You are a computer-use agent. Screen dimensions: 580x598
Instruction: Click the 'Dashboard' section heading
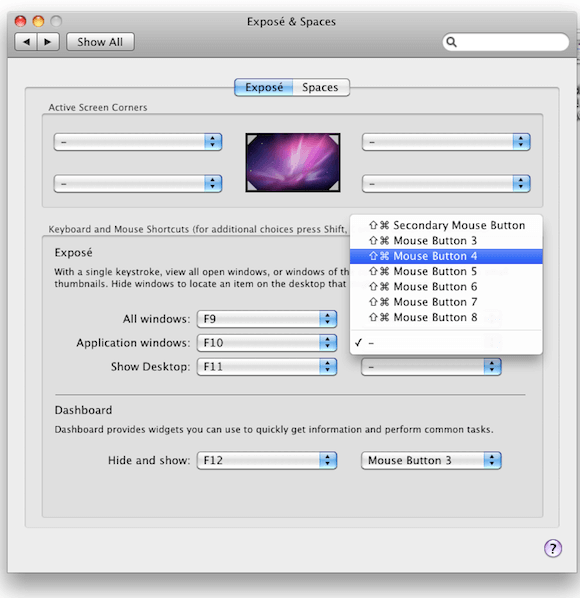pos(84,410)
